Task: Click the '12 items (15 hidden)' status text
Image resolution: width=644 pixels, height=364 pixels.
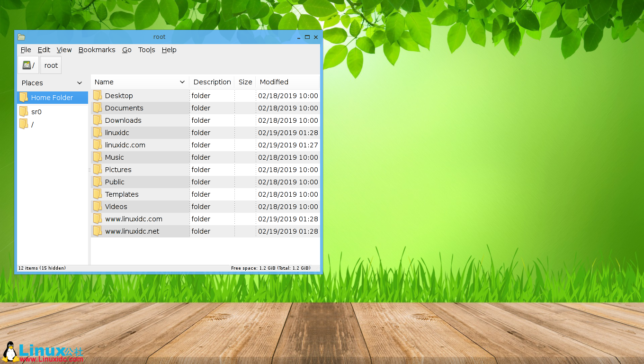Action: point(42,268)
